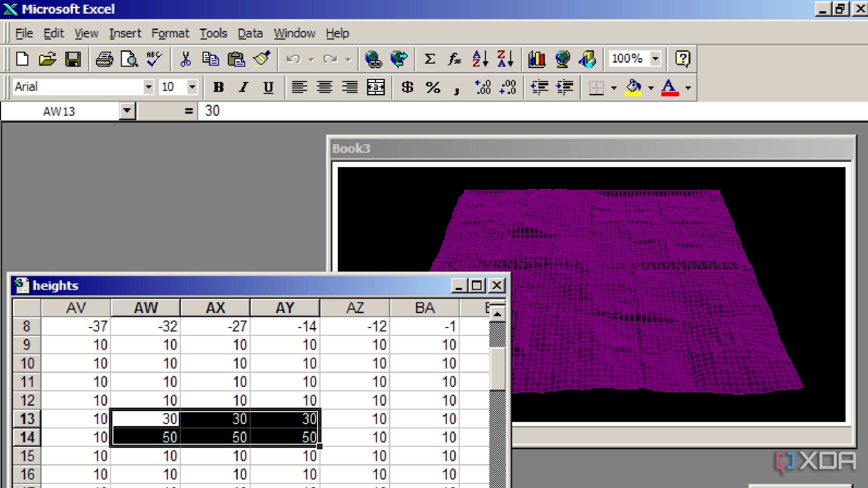Sort descending Z to A
Viewport: 868px width, 488px height.
click(x=505, y=59)
